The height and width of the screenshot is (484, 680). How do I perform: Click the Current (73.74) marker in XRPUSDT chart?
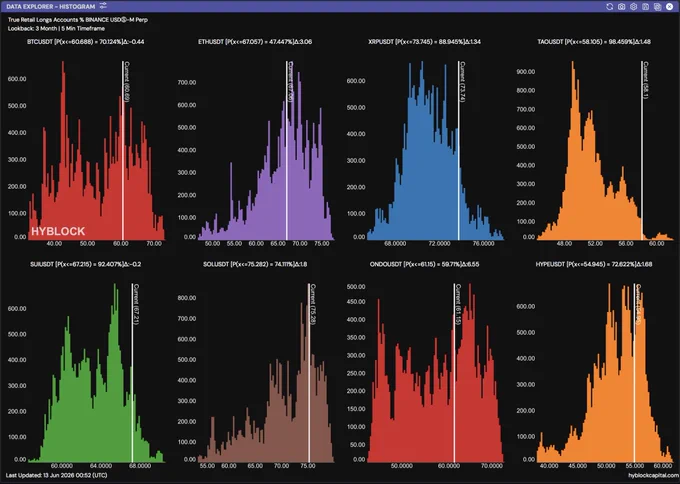pyautogui.click(x=463, y=82)
